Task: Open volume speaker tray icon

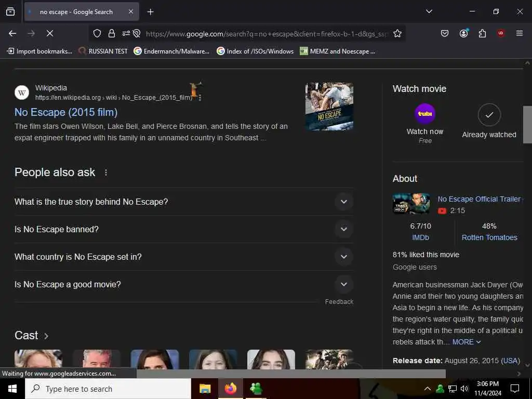Action: point(464,389)
